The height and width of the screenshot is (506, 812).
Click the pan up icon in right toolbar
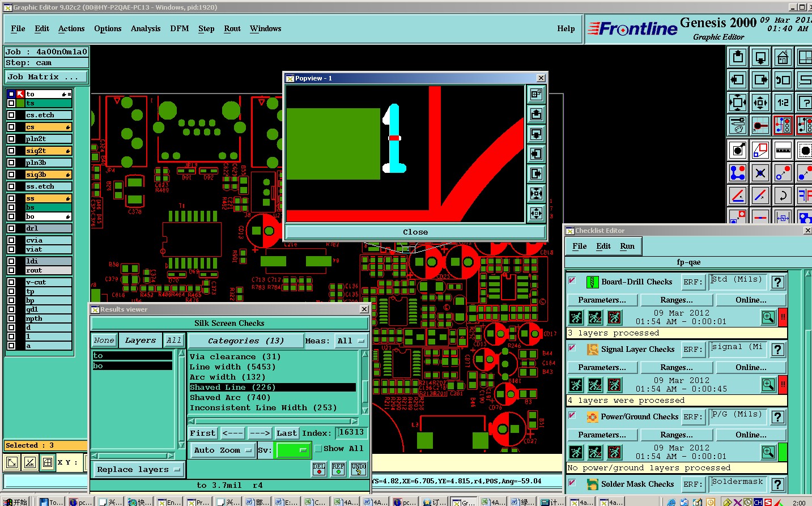(x=738, y=57)
